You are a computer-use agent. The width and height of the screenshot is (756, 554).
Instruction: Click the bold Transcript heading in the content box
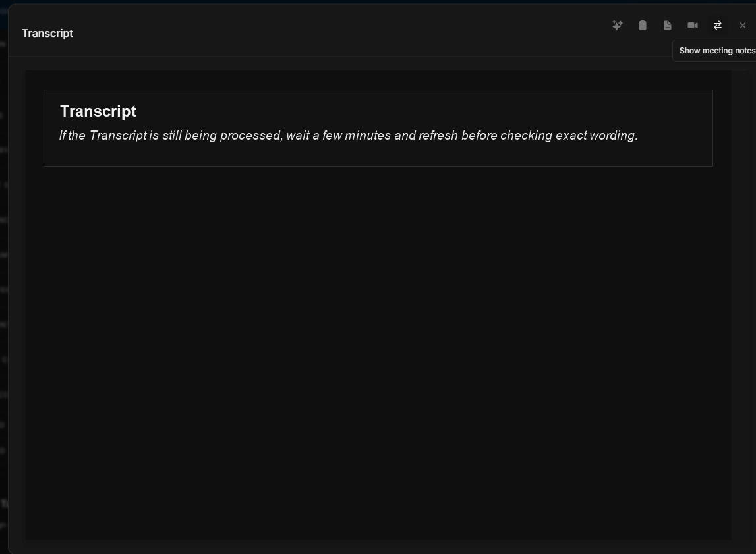coord(98,111)
